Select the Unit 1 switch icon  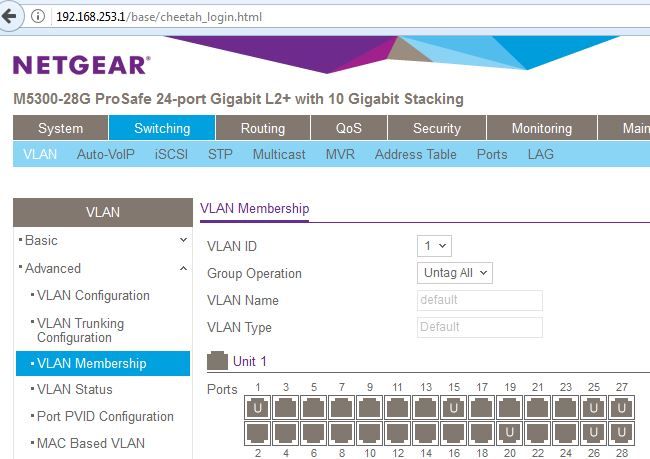coord(217,361)
